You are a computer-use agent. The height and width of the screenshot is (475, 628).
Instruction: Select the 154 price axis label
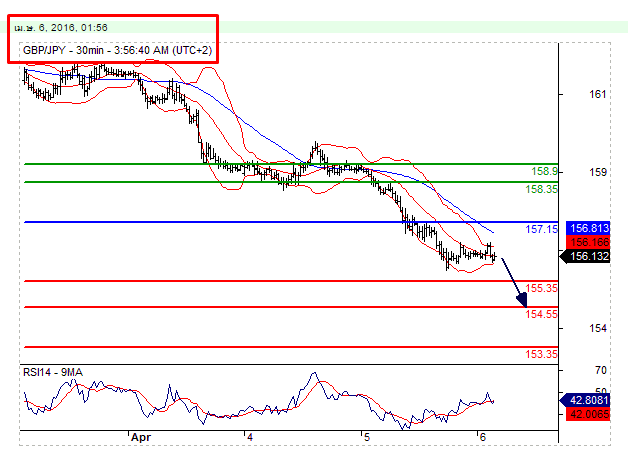[598, 328]
